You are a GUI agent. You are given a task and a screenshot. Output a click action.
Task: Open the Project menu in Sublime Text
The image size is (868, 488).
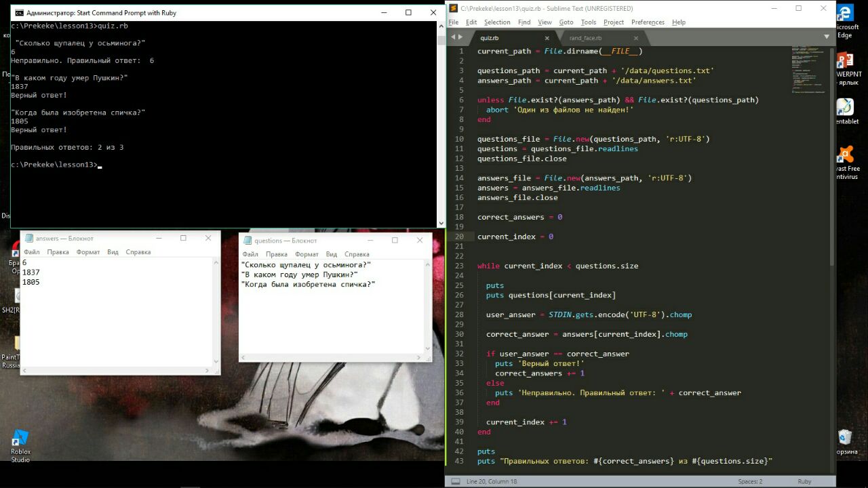tap(614, 22)
